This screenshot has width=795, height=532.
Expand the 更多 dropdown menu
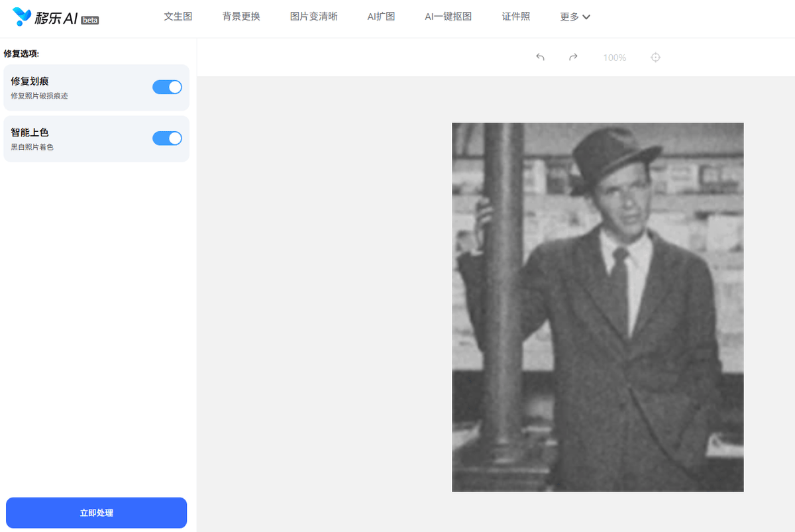574,17
